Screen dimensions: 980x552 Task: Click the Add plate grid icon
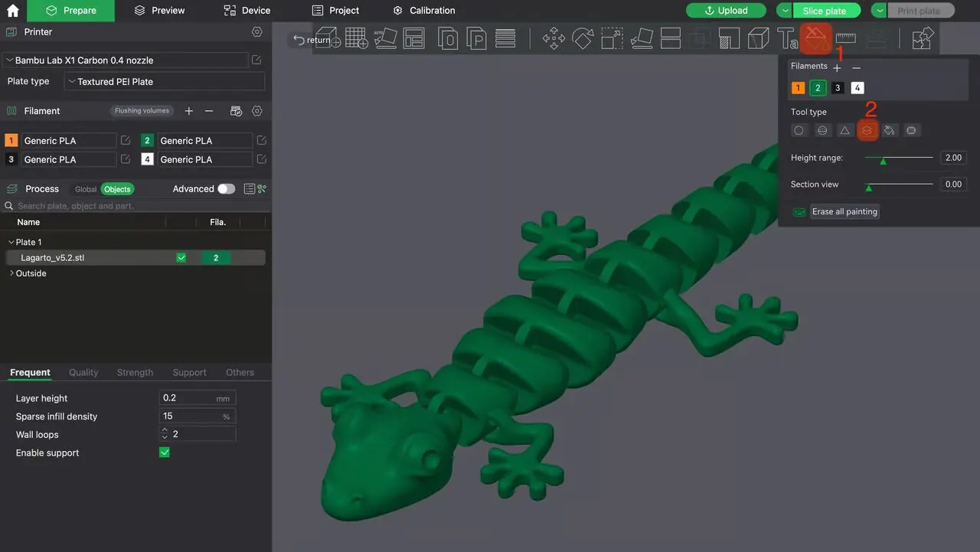pos(356,38)
